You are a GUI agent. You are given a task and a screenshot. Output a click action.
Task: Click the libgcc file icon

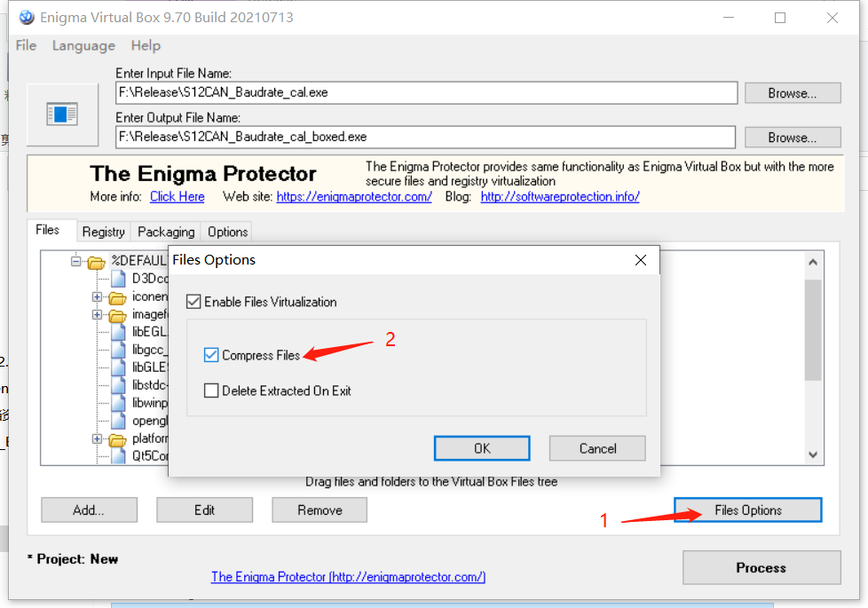coord(118,350)
